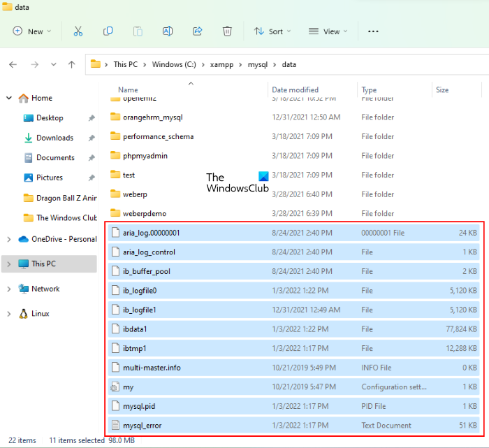Click the phpmyadmin folder icon
489x448 pixels.
[115, 155]
